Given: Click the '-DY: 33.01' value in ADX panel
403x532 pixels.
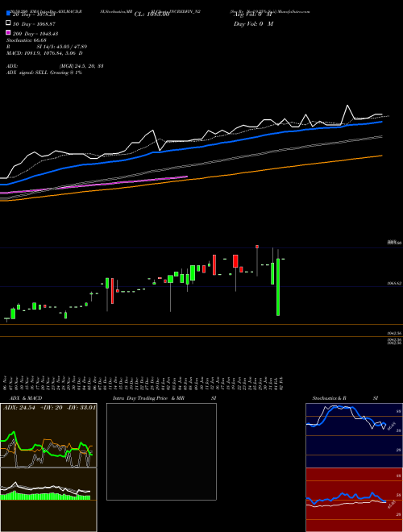Looking at the screenshot, I should tap(82, 408).
